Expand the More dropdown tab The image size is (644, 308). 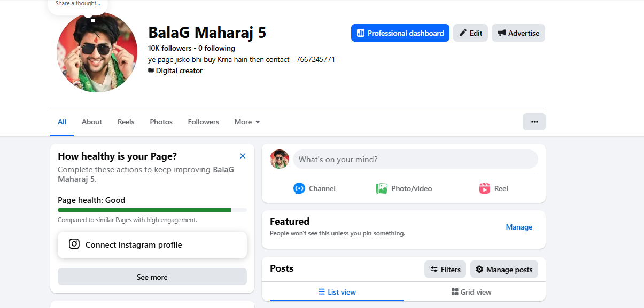[x=247, y=122]
